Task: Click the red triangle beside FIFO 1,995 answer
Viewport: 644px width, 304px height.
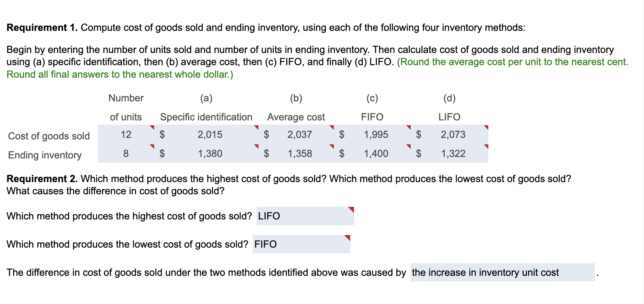Action: point(408,128)
